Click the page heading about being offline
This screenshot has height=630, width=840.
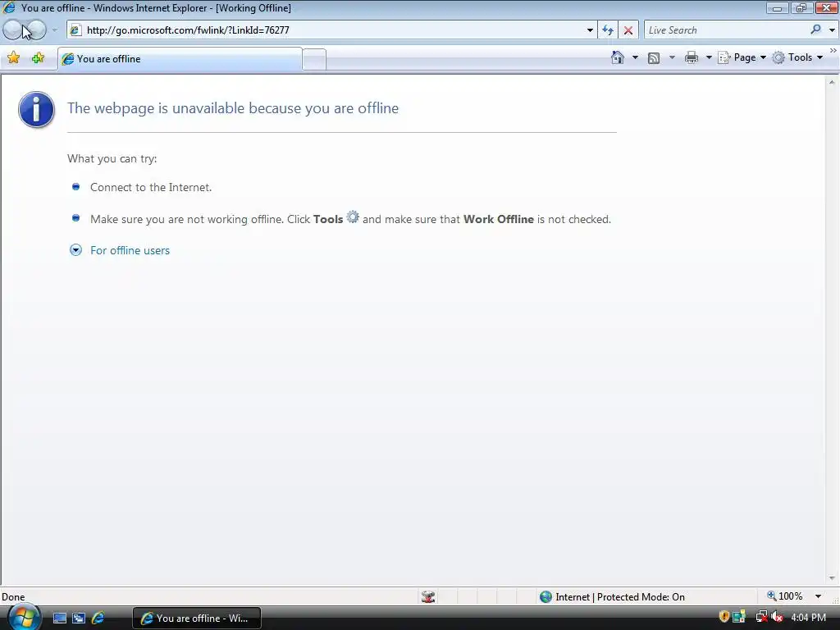(232, 108)
